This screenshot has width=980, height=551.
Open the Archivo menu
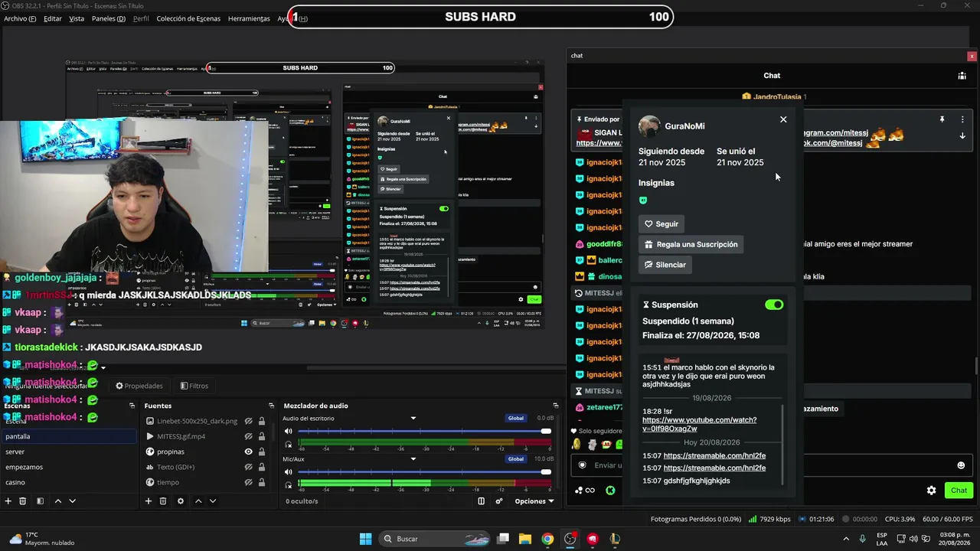[x=20, y=18]
